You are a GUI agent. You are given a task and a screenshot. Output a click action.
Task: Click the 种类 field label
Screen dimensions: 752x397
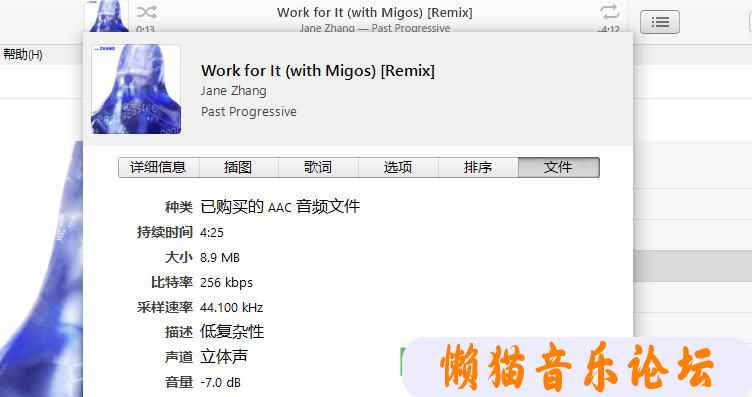pos(179,207)
